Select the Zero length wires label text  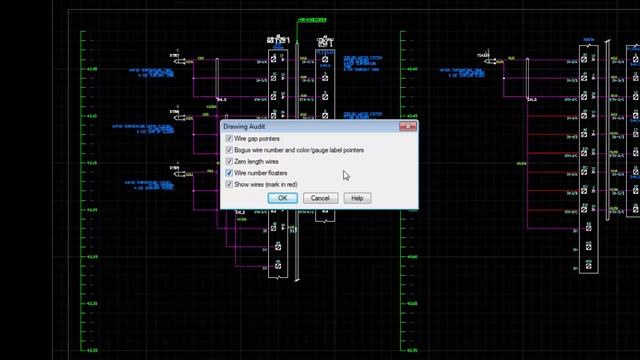point(256,162)
